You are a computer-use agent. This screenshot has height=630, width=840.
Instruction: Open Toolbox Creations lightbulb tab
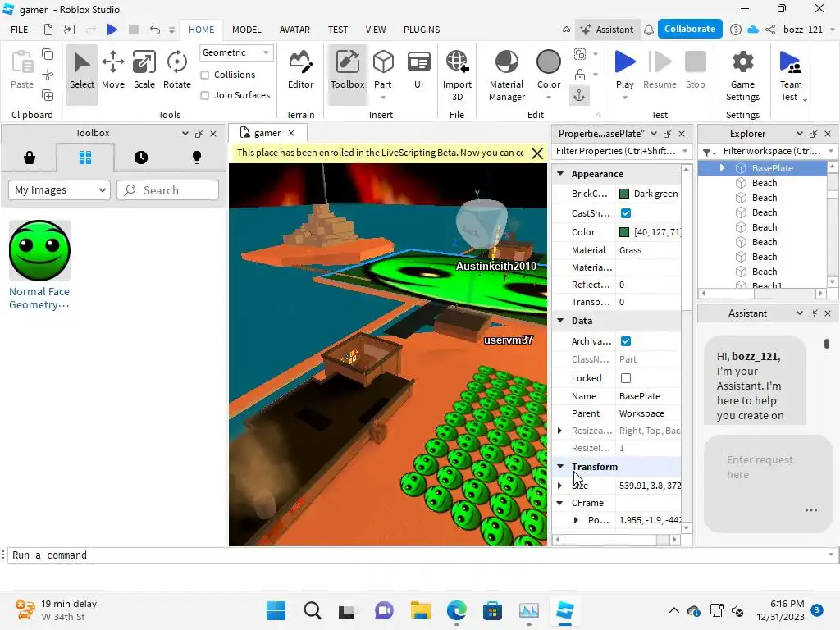[197, 157]
